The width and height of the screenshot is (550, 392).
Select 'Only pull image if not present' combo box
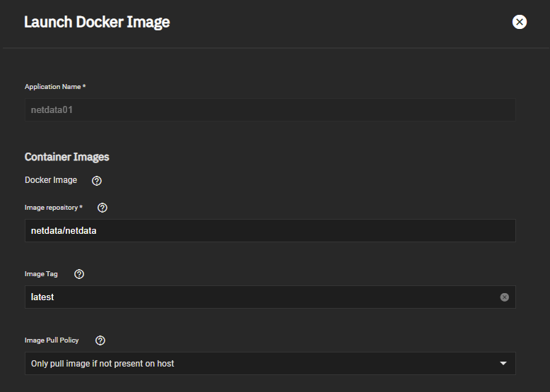coord(262,364)
